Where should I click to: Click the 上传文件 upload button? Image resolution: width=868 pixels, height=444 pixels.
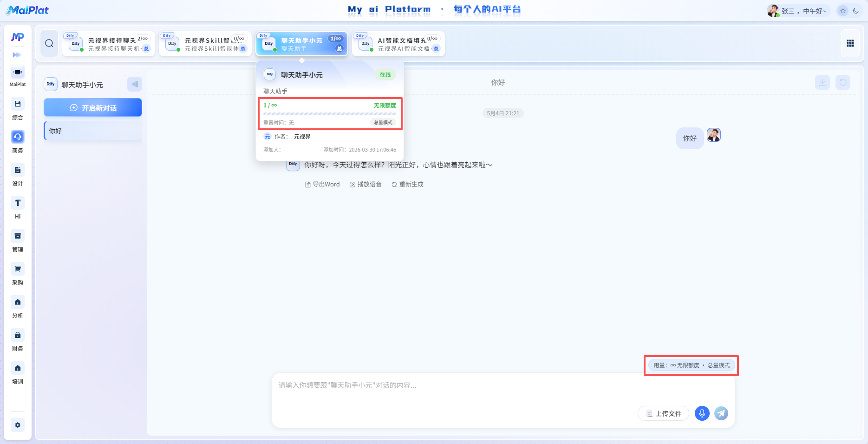[x=664, y=413]
